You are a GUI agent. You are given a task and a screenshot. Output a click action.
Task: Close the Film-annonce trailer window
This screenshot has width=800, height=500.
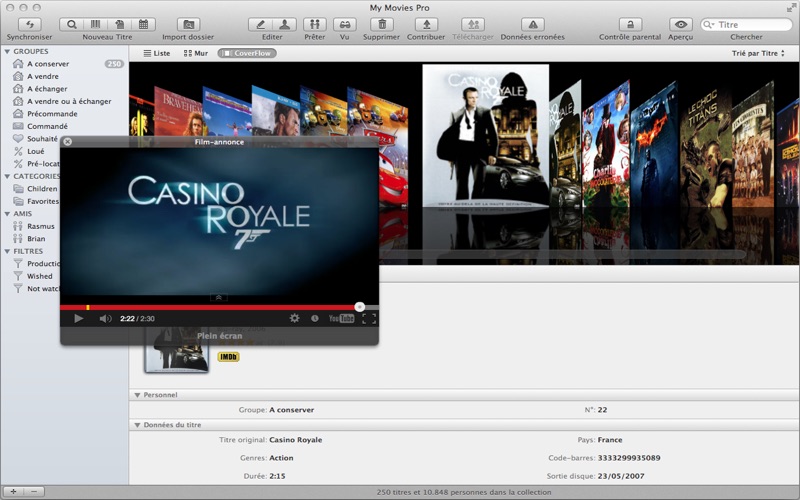68,142
